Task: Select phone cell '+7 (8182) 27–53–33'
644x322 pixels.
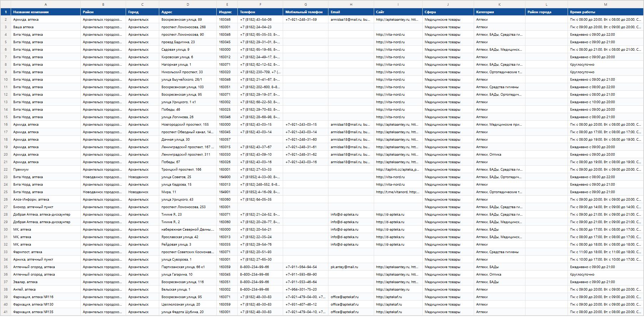Action: [260, 170]
